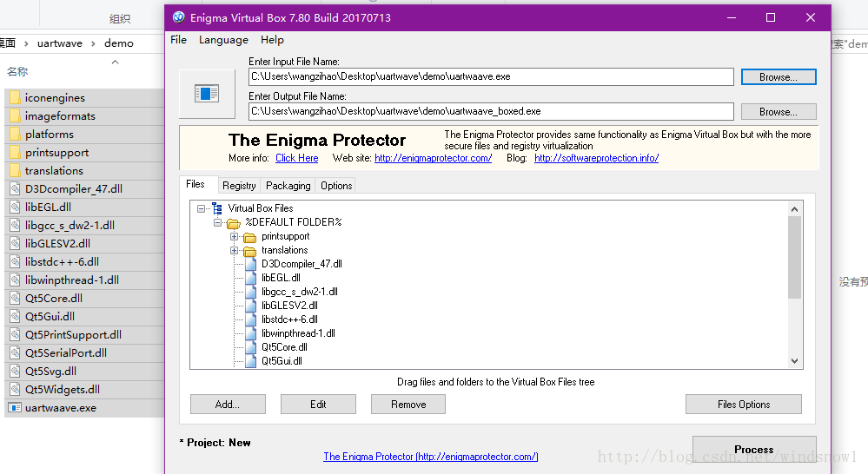The image size is (868, 474).
Task: Click the file tree vertical scrollbar thumb
Action: (794, 257)
